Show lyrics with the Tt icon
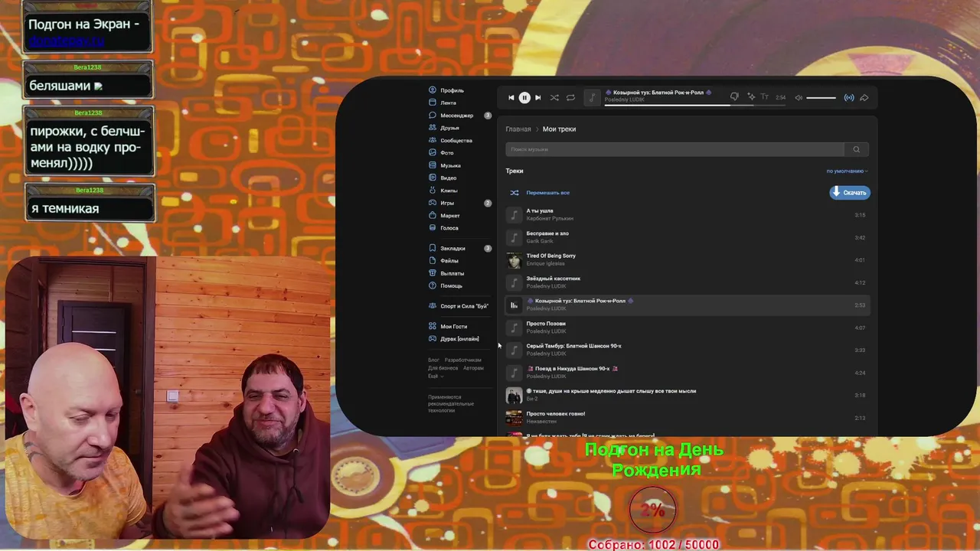Image resolution: width=980 pixels, height=551 pixels. [764, 97]
